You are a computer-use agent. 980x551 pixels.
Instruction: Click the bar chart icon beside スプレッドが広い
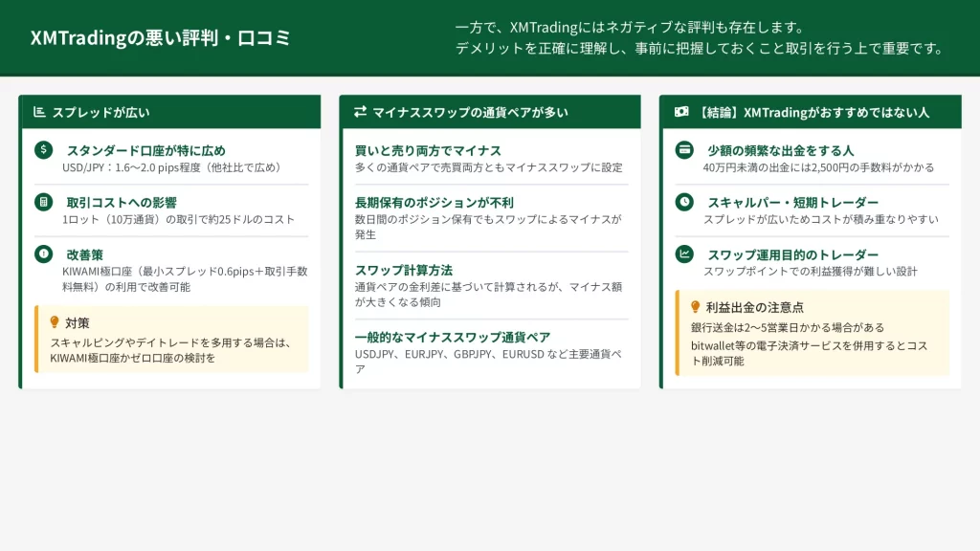tap(39, 112)
